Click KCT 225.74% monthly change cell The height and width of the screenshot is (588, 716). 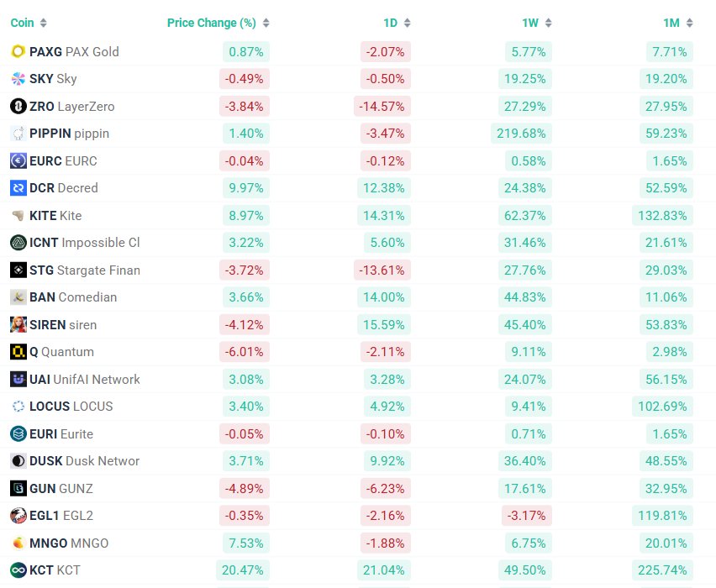pos(662,570)
